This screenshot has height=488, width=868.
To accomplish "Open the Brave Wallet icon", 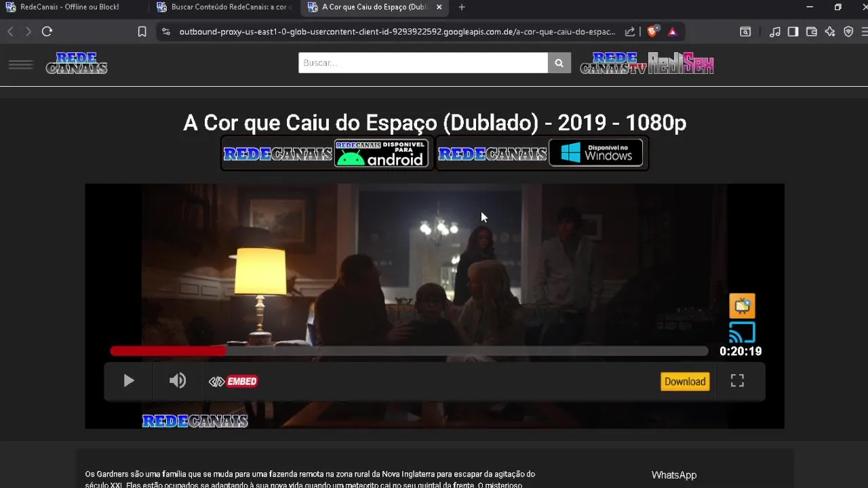I will coord(811,32).
